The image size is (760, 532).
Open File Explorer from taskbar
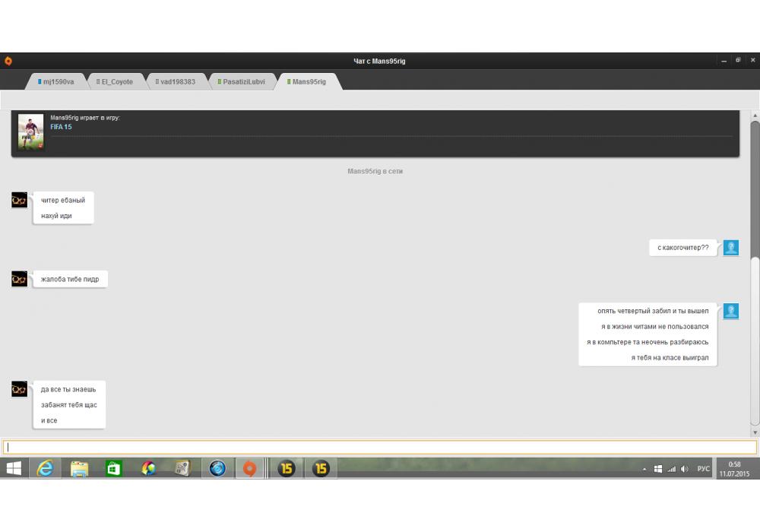tap(80, 468)
